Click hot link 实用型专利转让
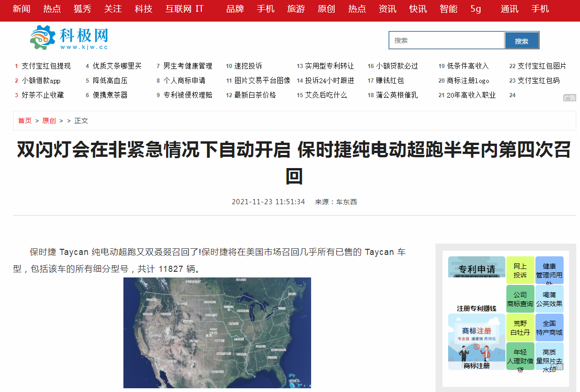 tap(329, 66)
